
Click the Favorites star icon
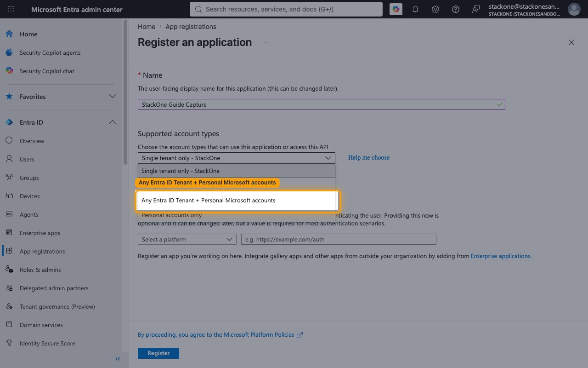coord(9,97)
